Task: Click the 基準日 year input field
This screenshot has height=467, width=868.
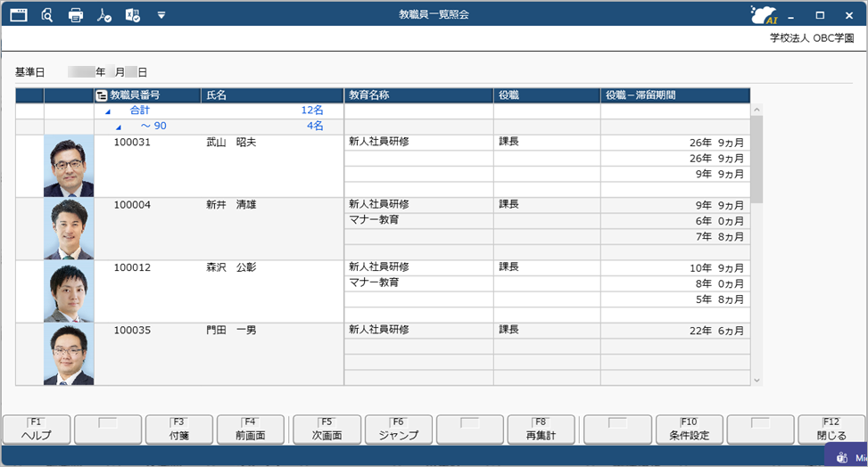Action: click(x=81, y=72)
